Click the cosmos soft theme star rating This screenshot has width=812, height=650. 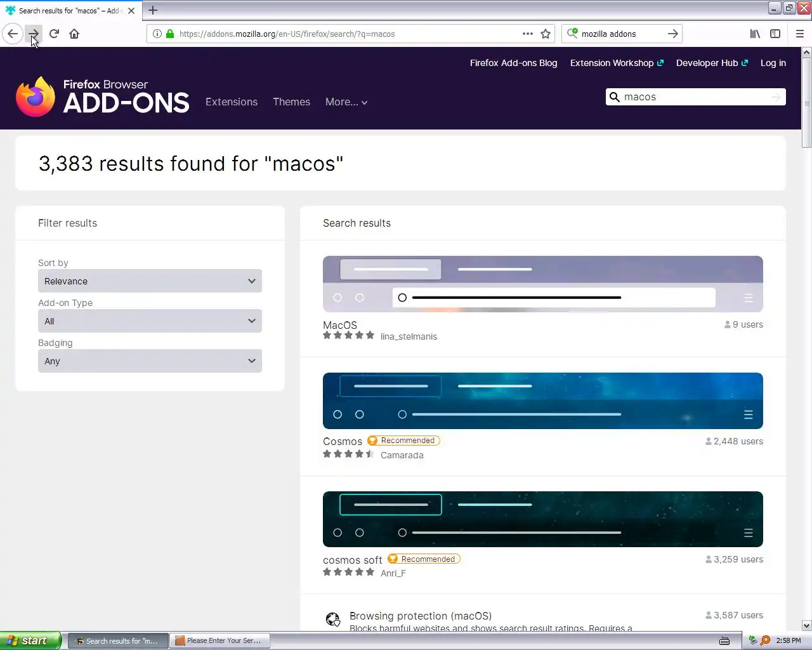pos(349,572)
